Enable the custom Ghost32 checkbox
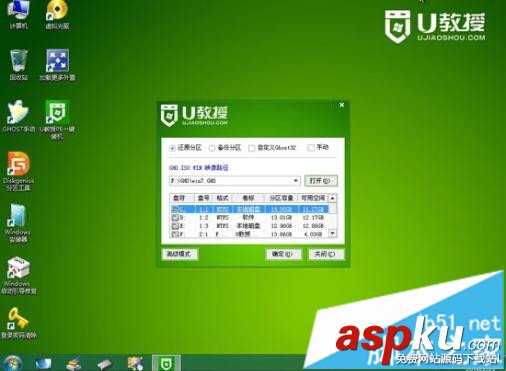Viewport: 506px width, 371px height. (252, 148)
